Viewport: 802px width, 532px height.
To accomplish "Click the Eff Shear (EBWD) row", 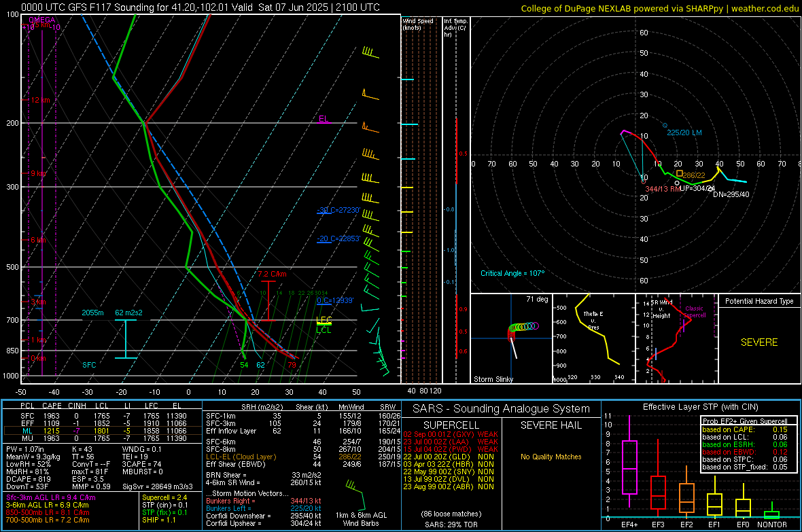I will click(x=303, y=464).
